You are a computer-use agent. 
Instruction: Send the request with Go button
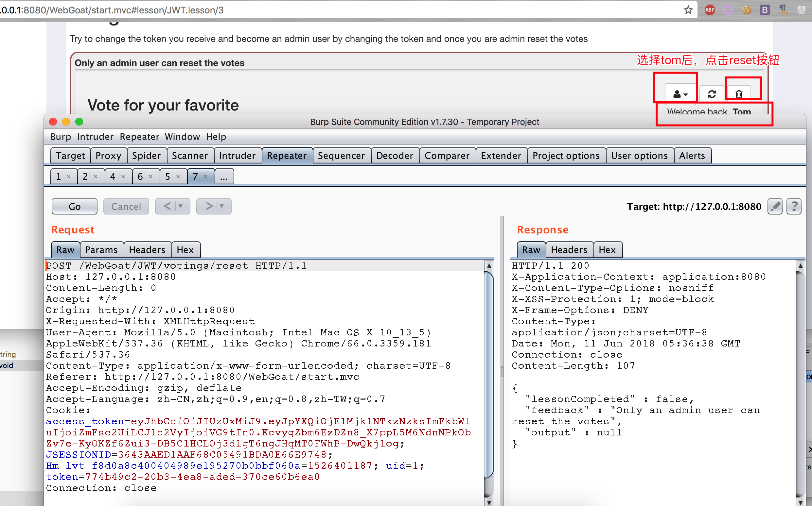coord(74,206)
